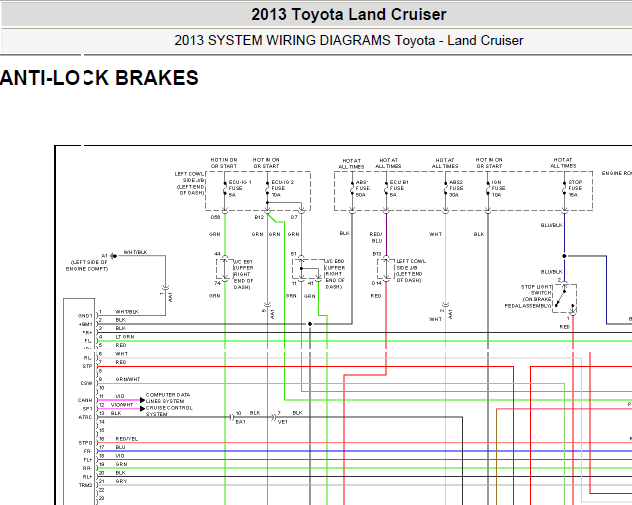This screenshot has width=632, height=505.
Task: Click the '+BM1' terminal label
Action: [x=85, y=324]
